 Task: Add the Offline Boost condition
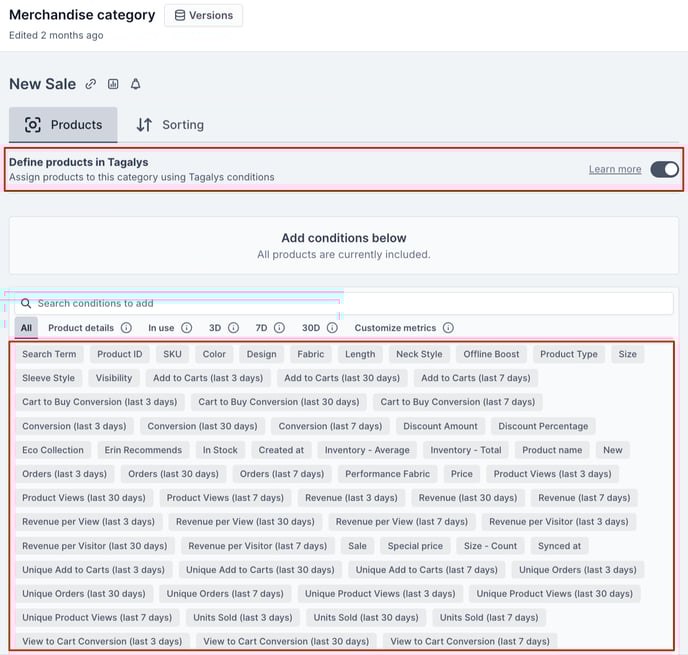click(x=491, y=354)
